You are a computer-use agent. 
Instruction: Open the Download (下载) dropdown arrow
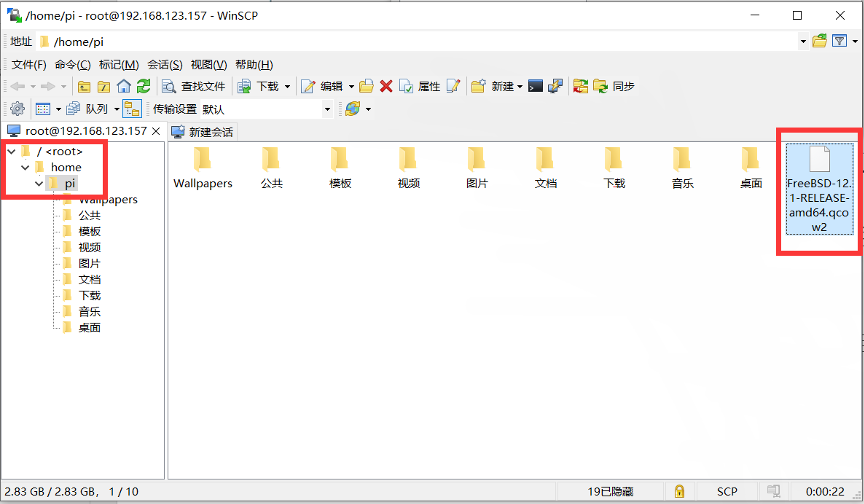(287, 86)
